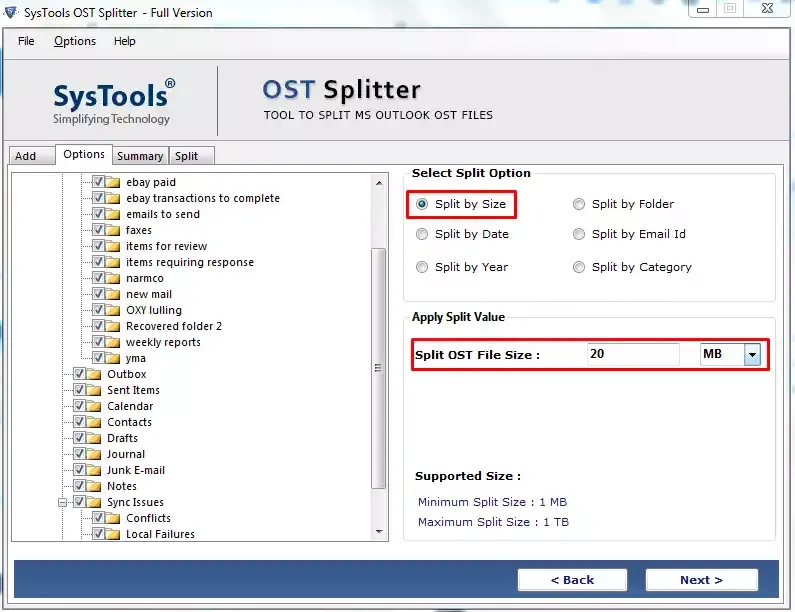Click the Journal folder icon
Screen dimensions: 795x612
(94, 454)
